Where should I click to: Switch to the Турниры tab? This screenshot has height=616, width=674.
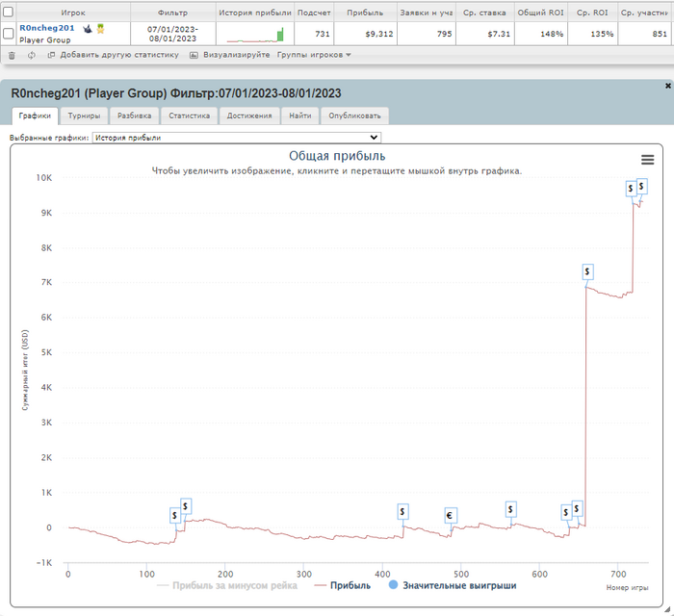click(x=84, y=115)
